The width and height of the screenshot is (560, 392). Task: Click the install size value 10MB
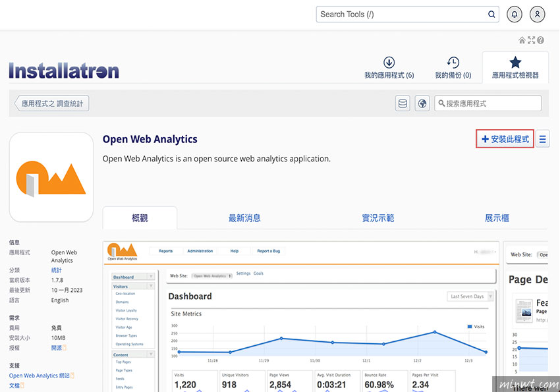pos(58,338)
